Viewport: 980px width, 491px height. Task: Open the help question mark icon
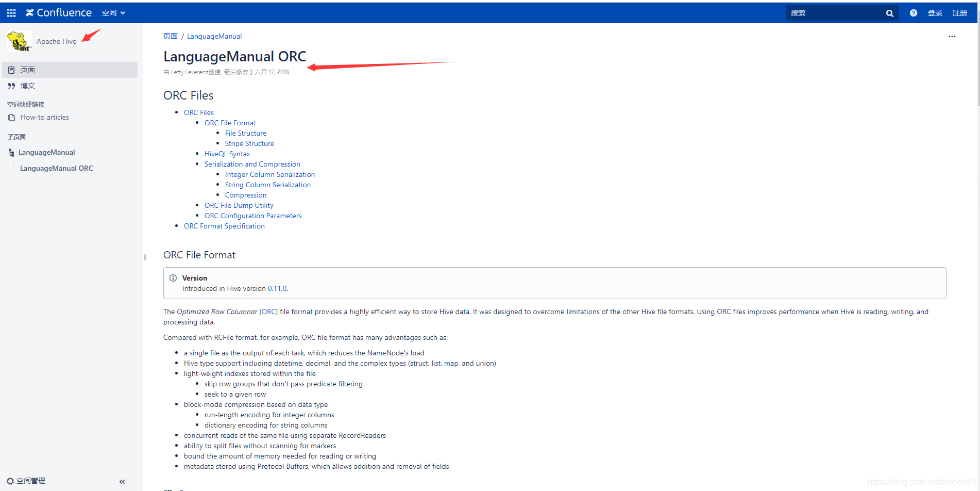[914, 13]
